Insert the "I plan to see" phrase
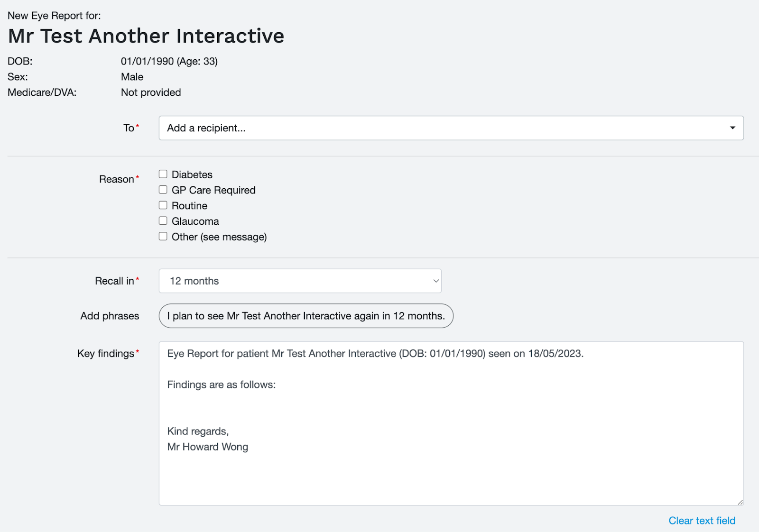The height and width of the screenshot is (532, 759). [x=305, y=315]
